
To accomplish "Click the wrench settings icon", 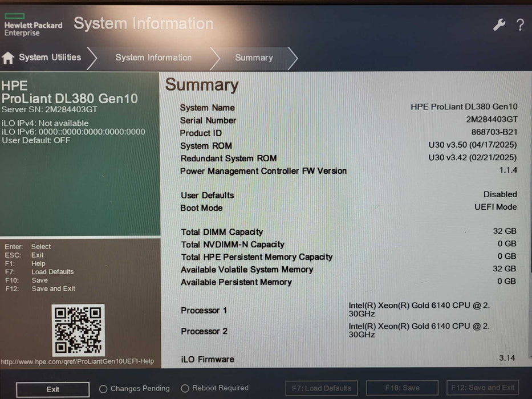I will coord(499,25).
